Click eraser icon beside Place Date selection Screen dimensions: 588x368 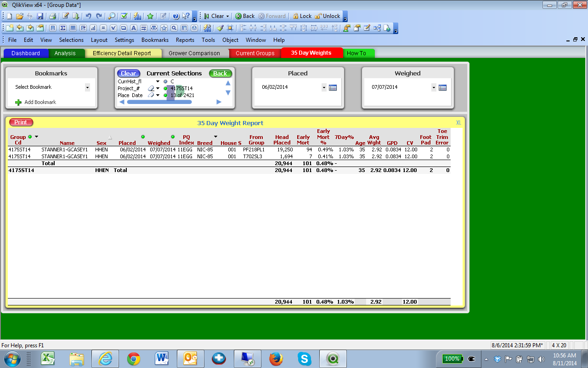151,95
